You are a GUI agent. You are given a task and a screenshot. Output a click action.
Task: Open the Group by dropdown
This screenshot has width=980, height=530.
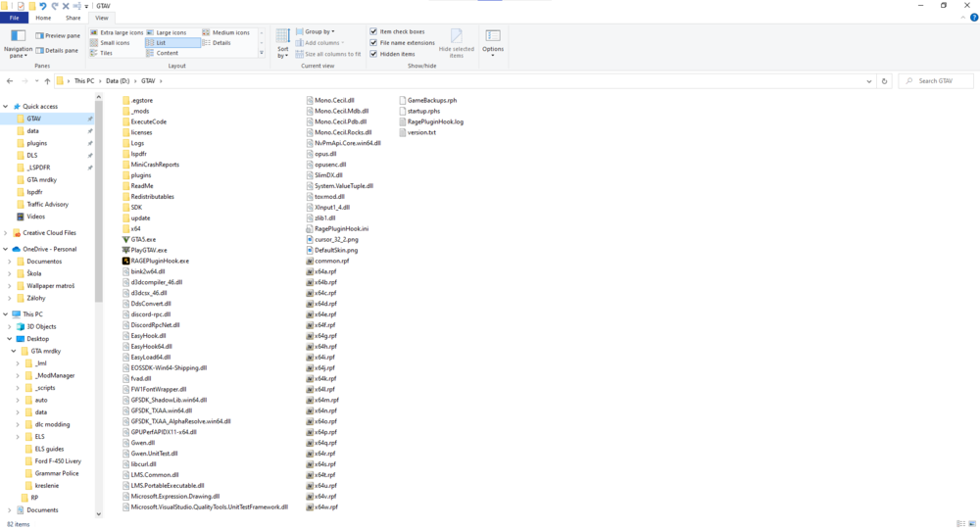tap(315, 32)
